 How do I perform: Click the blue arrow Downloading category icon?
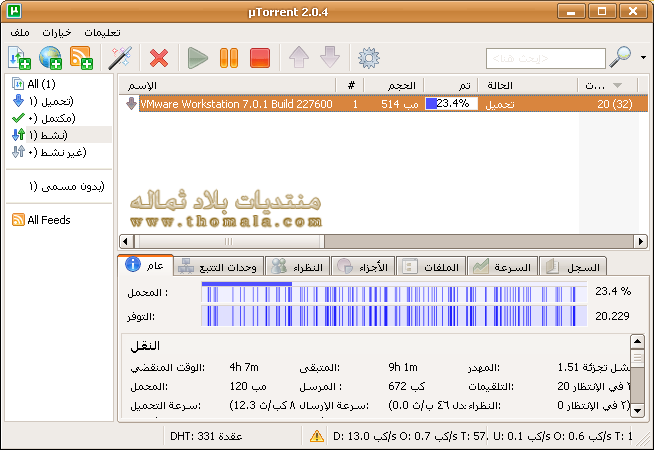(18, 101)
